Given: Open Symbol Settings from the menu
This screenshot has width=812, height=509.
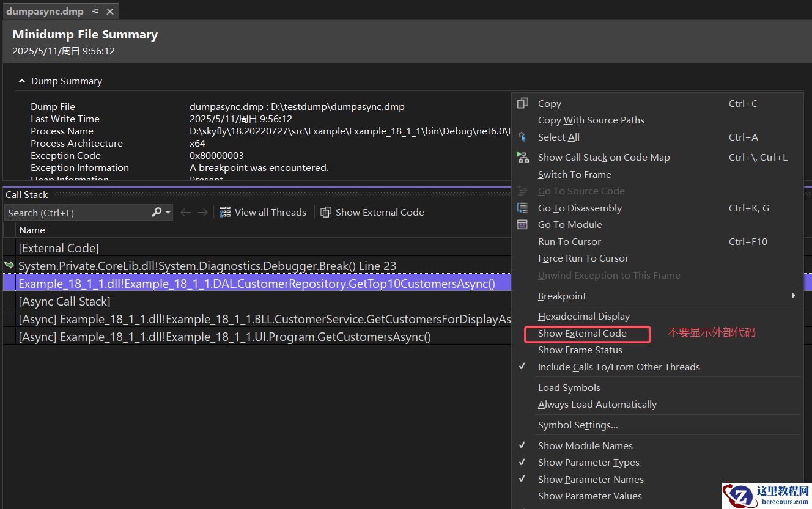Looking at the screenshot, I should click(577, 425).
